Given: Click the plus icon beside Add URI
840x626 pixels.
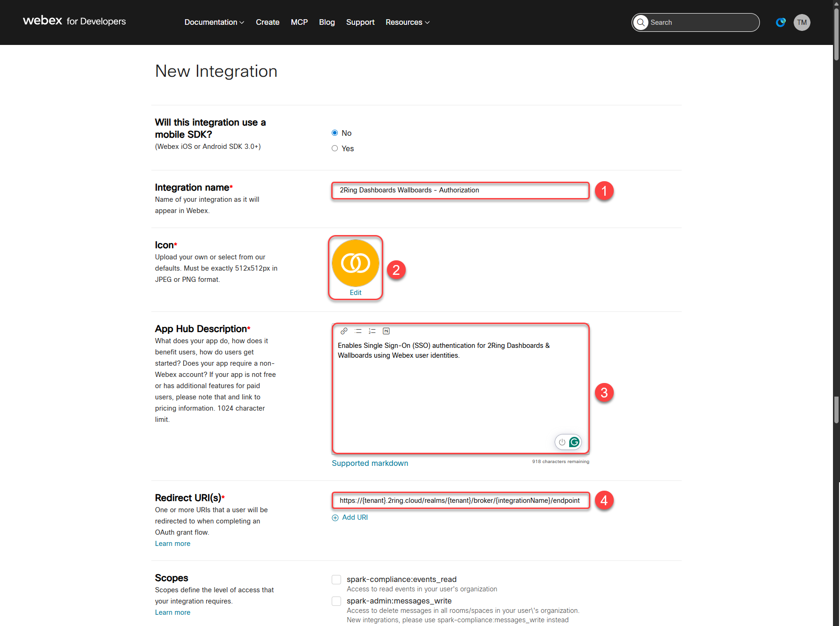Looking at the screenshot, I should tap(335, 518).
